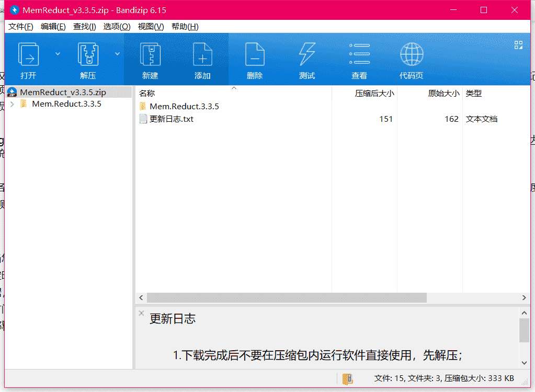This screenshot has height=392, width=535.
Task: Click the 查看 (View) list icon
Action: coord(359,54)
